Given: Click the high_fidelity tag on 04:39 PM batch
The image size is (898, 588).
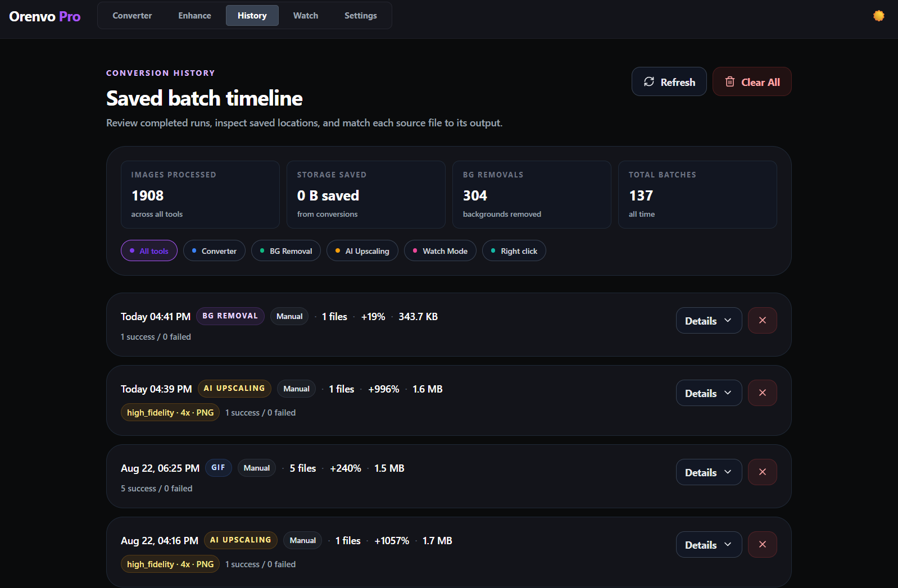Looking at the screenshot, I should point(170,413).
